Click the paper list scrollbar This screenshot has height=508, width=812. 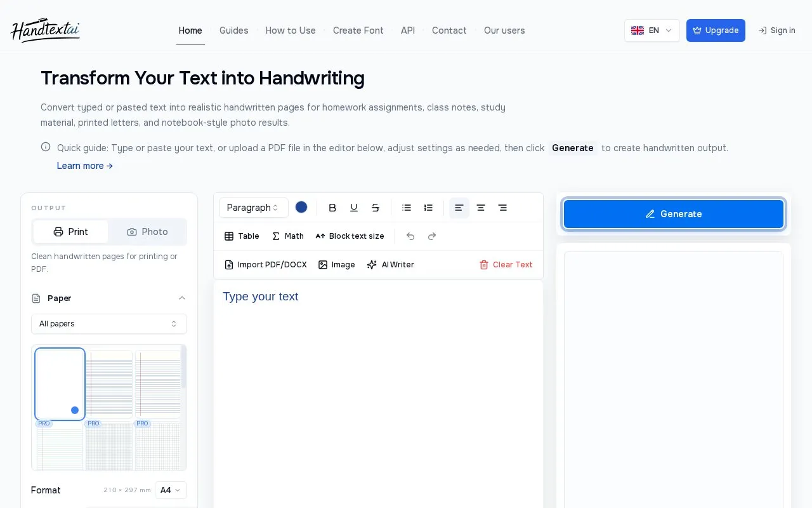184,367
